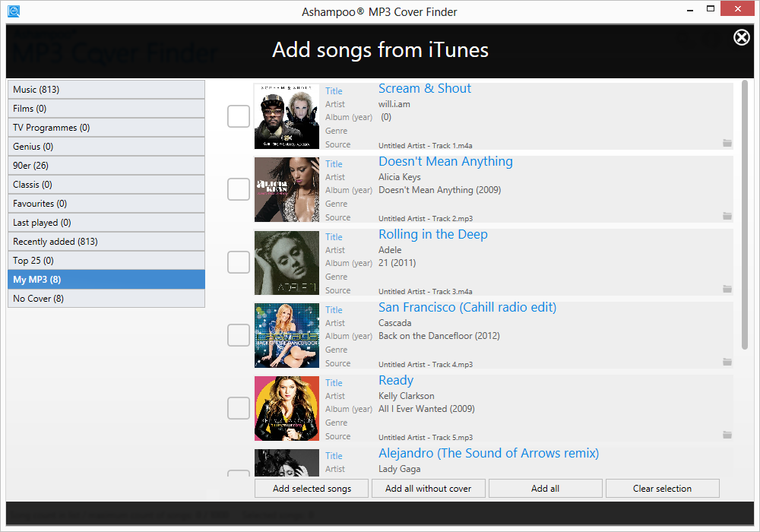Click source Untitled Artist - Track 5.mp3
The width and height of the screenshot is (760, 532).
coord(425,437)
